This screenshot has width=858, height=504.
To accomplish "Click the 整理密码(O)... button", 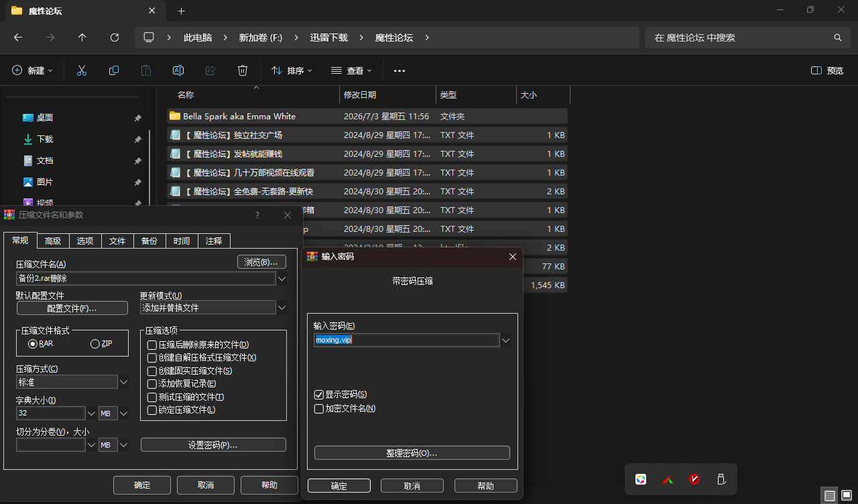I will point(412,453).
